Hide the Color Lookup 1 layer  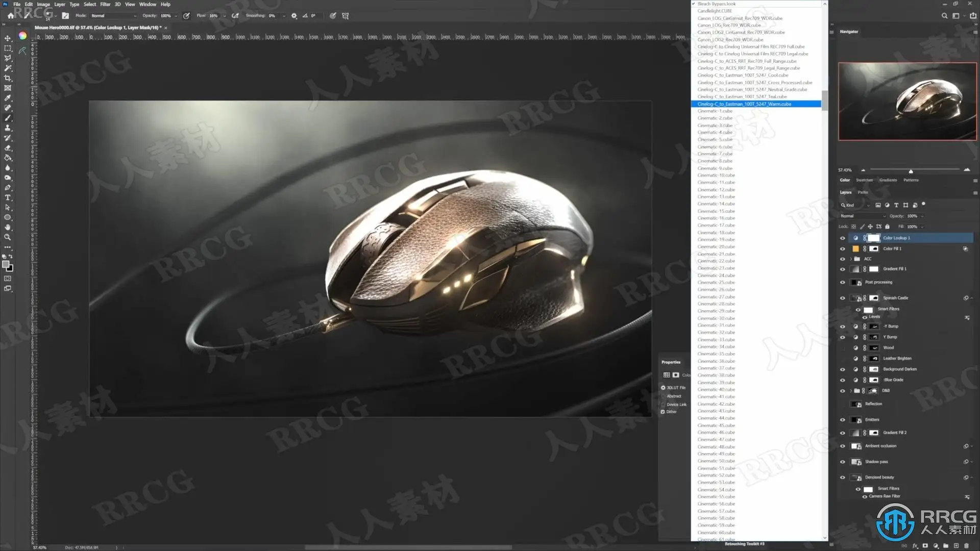point(842,238)
